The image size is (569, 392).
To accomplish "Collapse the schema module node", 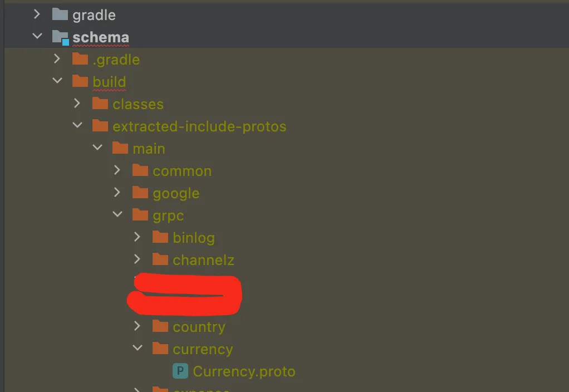I will click(37, 37).
